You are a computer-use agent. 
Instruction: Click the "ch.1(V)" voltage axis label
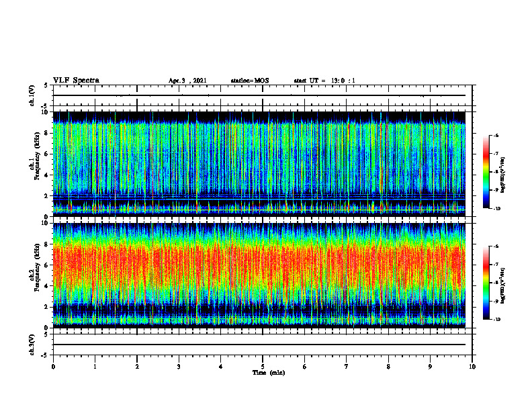click(32, 95)
